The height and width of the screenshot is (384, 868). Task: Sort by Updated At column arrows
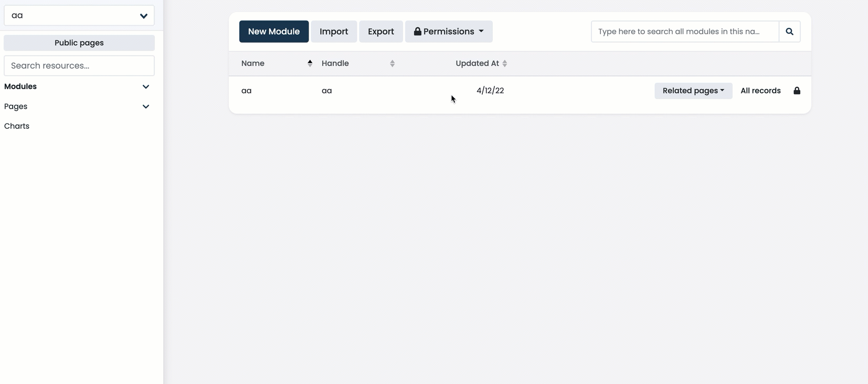[x=505, y=64]
